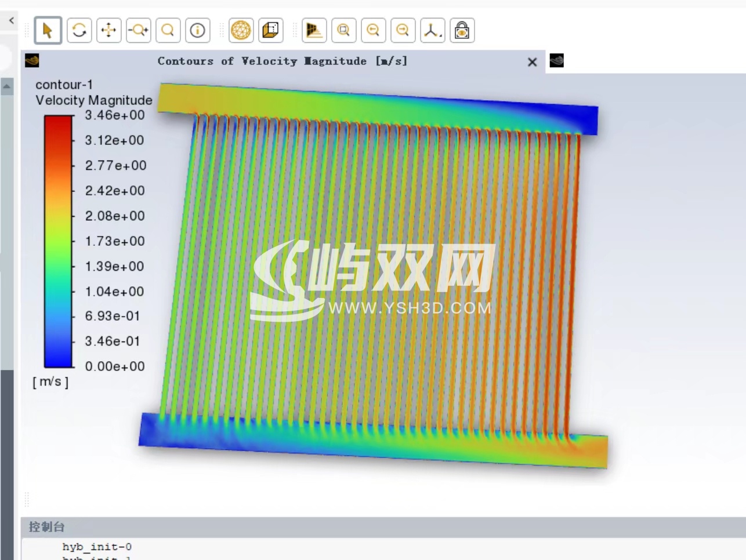The height and width of the screenshot is (560, 746).
Task: Click the 3.12e+00 legend value
Action: [x=115, y=140]
